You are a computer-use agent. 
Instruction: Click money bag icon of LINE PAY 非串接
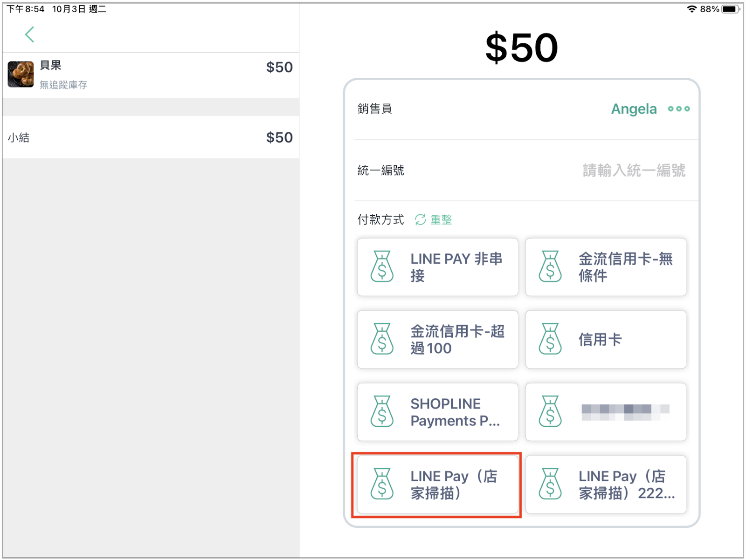click(382, 266)
